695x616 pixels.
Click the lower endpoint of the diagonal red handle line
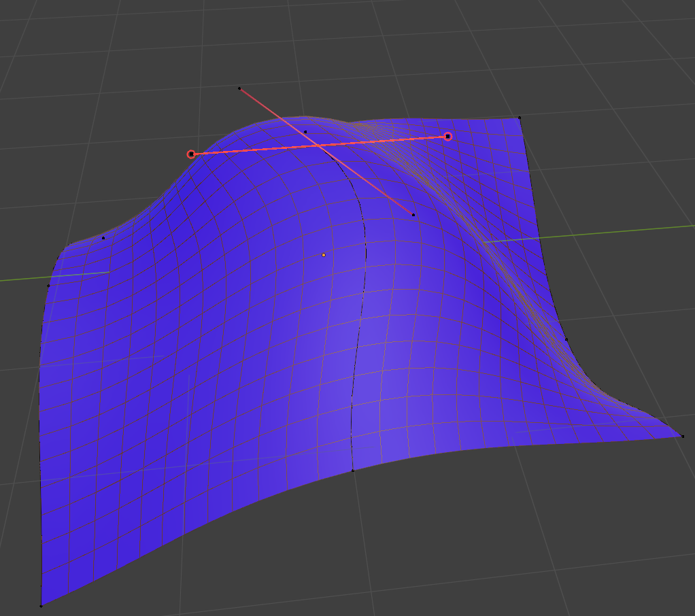[413, 215]
